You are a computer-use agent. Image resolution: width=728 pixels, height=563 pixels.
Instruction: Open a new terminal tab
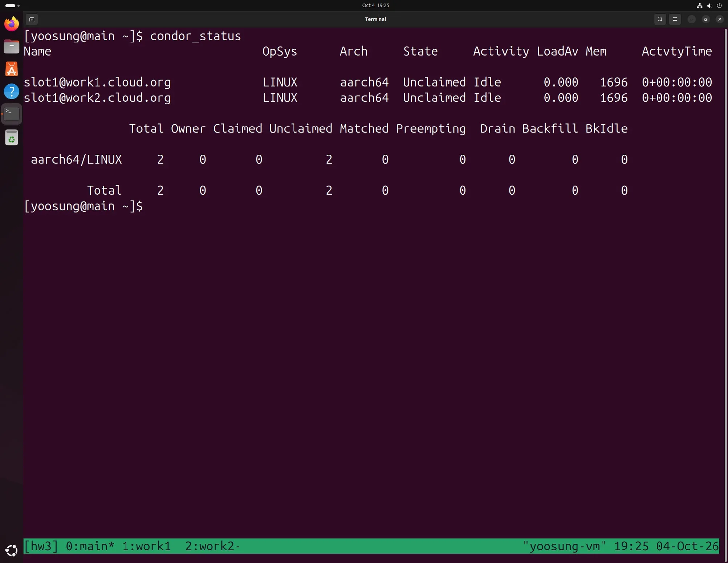[32, 19]
